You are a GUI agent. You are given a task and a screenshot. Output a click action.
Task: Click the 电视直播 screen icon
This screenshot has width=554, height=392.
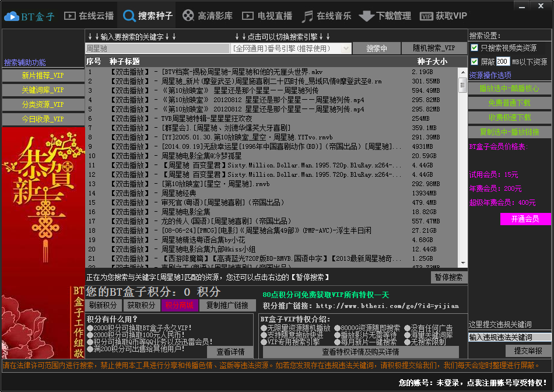point(248,16)
